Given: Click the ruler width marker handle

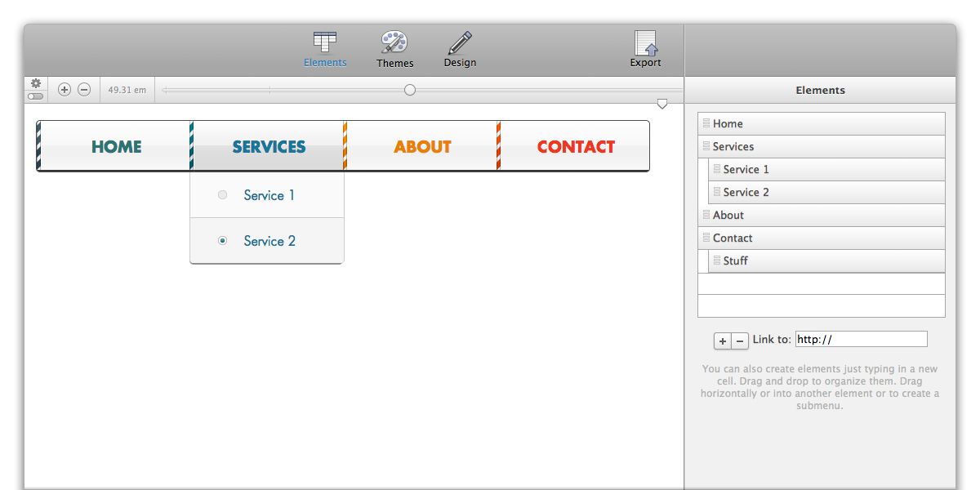Looking at the screenshot, I should [662, 104].
